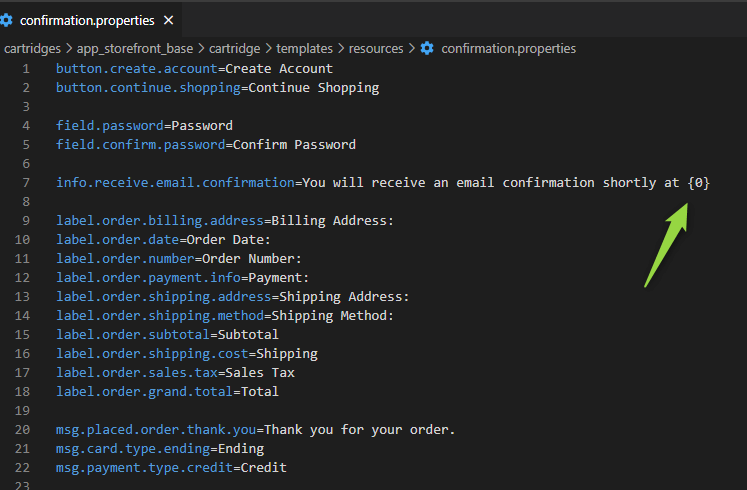Click the 'Continue Shopping' value text
This screenshot has height=490, width=747.
click(313, 88)
